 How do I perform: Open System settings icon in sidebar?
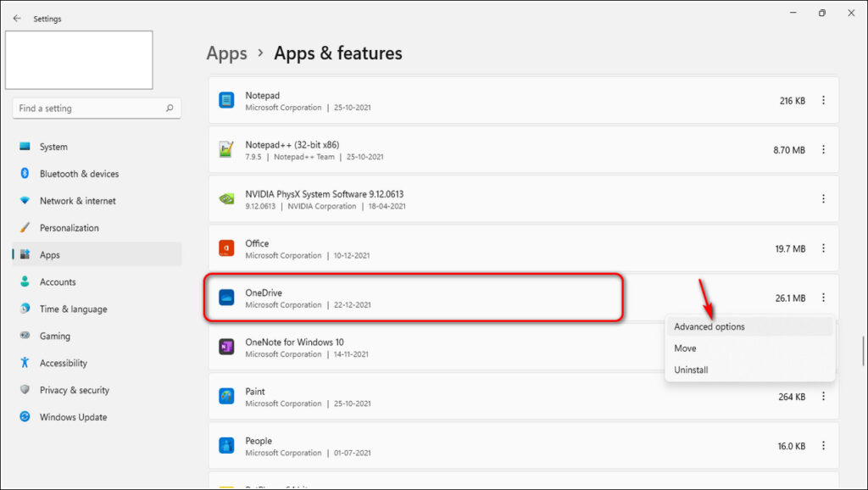tap(25, 146)
